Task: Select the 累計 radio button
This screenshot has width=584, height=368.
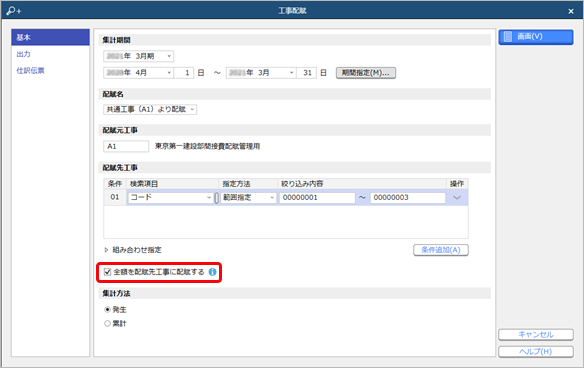Action: pyautogui.click(x=108, y=323)
